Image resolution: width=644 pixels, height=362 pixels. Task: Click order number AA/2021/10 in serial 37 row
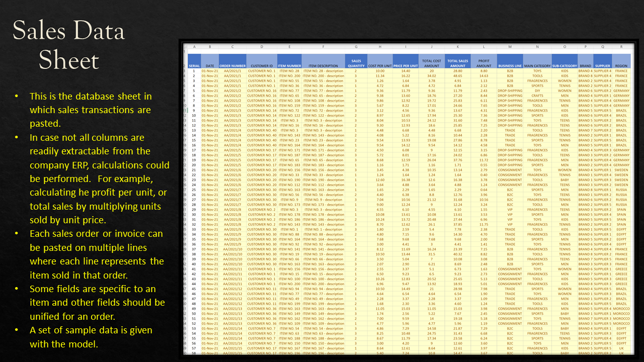(232, 249)
